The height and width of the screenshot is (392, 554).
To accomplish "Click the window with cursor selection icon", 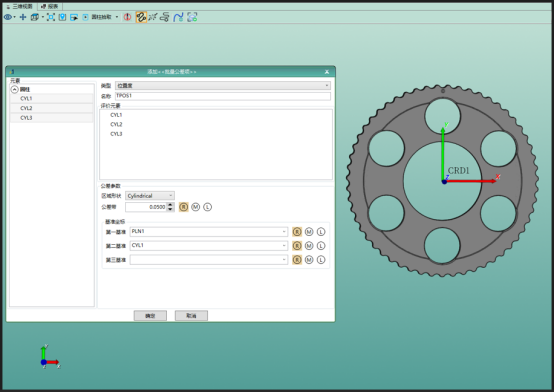I will (74, 17).
